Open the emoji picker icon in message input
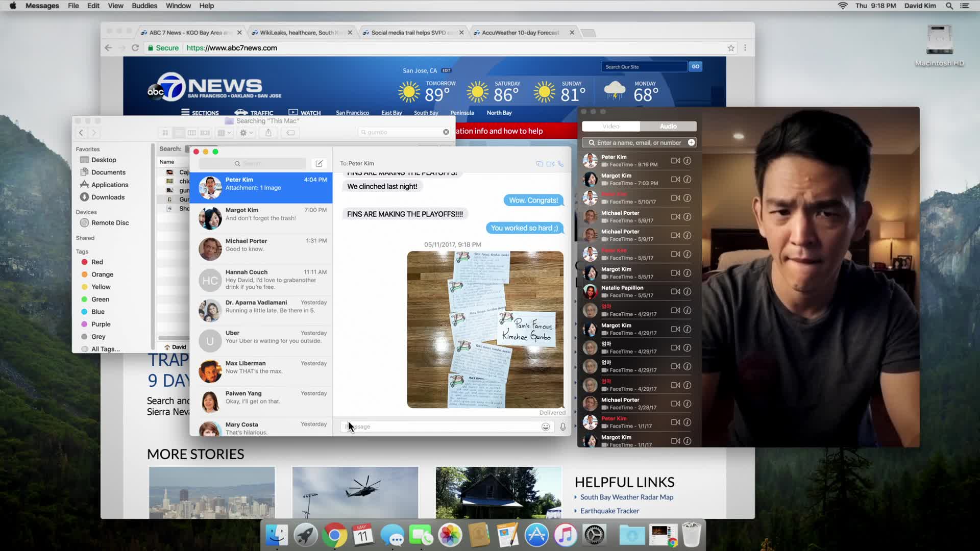The width and height of the screenshot is (980, 551). 545,427
